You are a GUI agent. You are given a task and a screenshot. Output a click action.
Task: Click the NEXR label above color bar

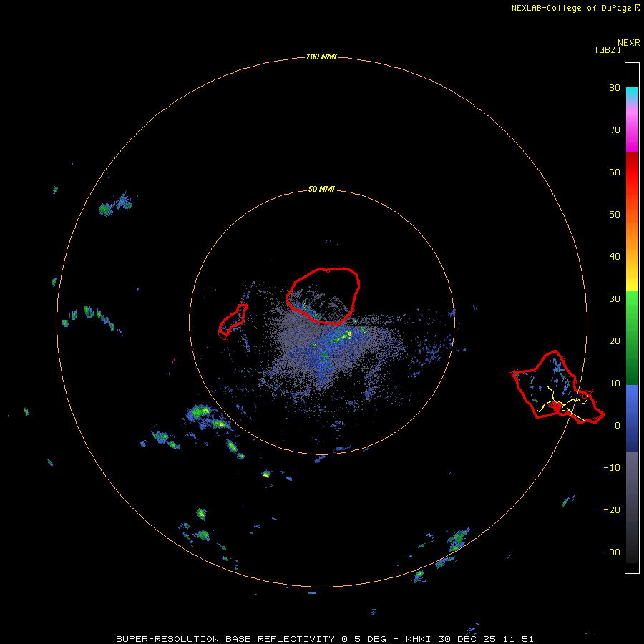pyautogui.click(x=629, y=43)
